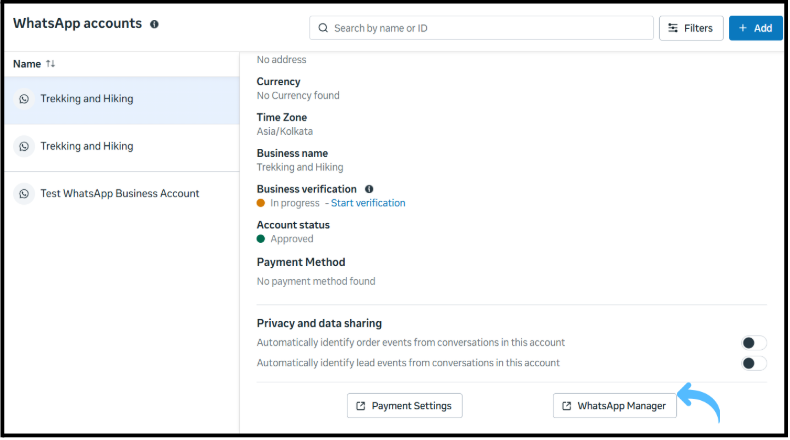The height and width of the screenshot is (440, 790).
Task: Click the magnifier icon in search bar
Action: 323,28
